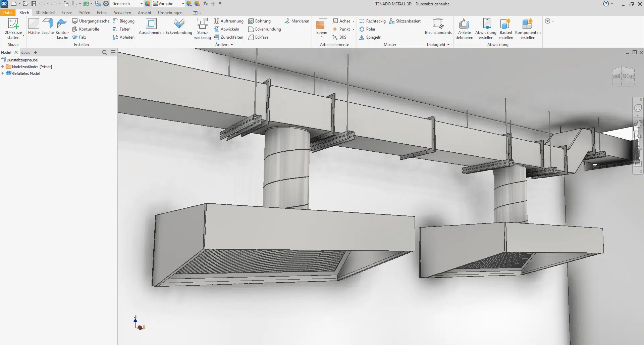Select the Eckenrundung tool

265,29
